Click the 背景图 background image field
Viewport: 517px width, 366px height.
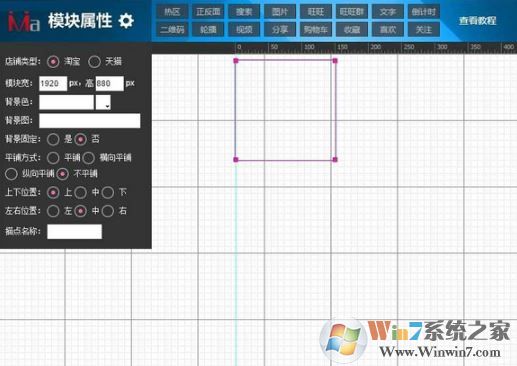point(90,121)
